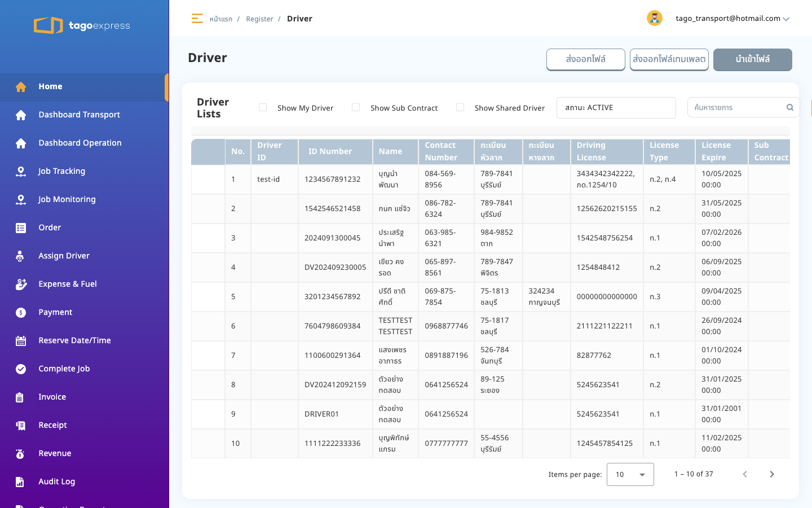The width and height of the screenshot is (812, 508).
Task: Click the Expense & Fuel hand icon
Action: point(21,284)
